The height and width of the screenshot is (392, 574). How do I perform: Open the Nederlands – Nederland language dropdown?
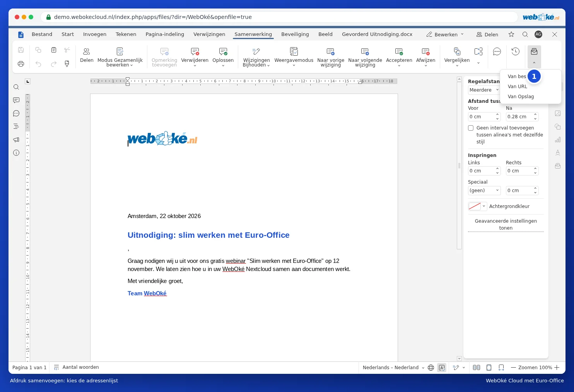click(393, 368)
